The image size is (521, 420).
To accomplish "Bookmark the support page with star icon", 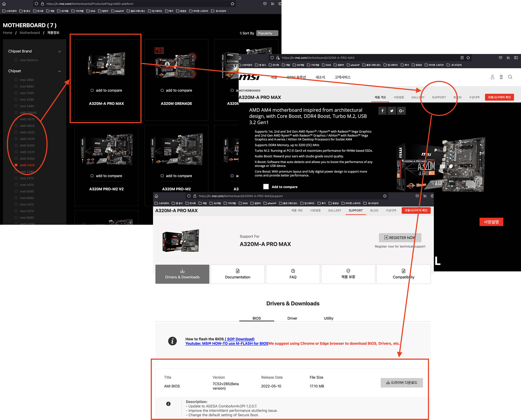I will [385, 196].
